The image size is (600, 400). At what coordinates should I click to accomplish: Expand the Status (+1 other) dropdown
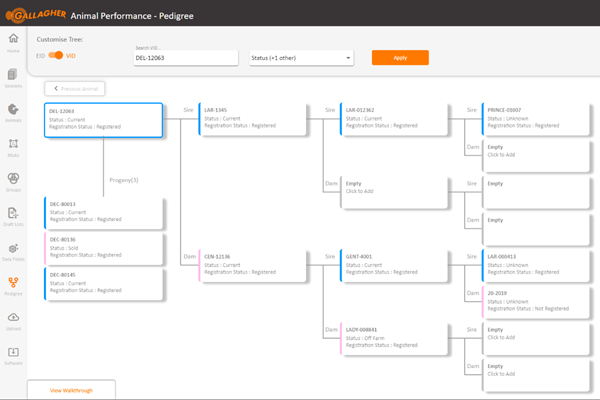pyautogui.click(x=301, y=58)
